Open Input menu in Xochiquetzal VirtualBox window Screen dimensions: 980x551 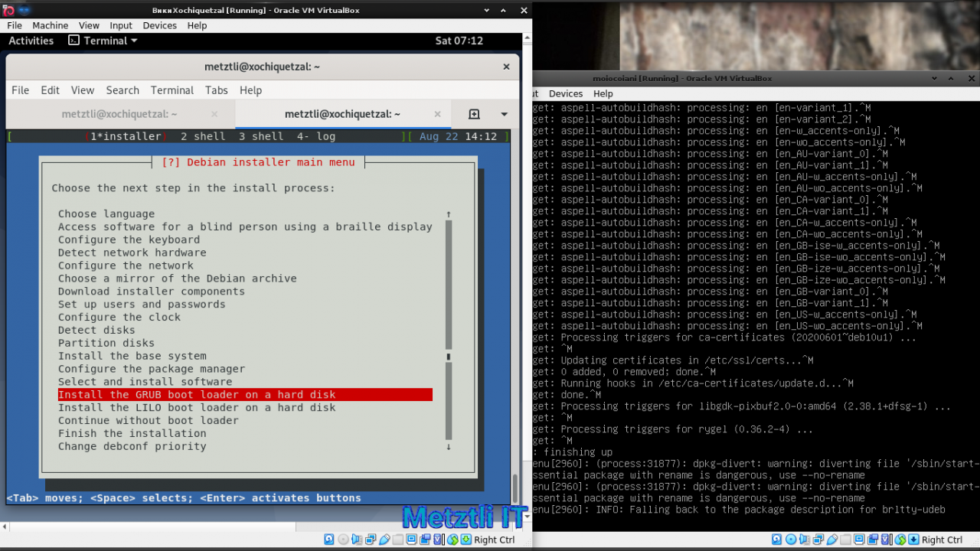(x=121, y=25)
